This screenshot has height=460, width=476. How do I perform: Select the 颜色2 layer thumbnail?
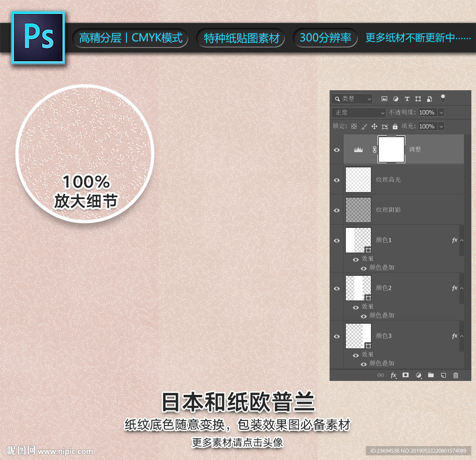click(358, 288)
